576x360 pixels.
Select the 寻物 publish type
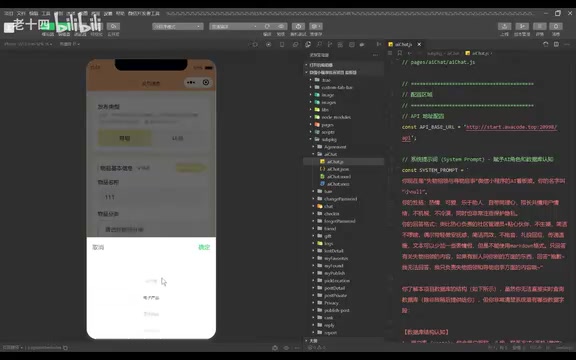point(125,138)
